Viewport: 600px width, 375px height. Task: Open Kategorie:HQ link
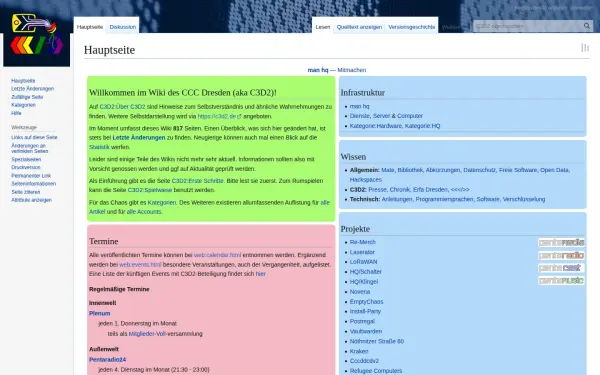tap(422, 126)
